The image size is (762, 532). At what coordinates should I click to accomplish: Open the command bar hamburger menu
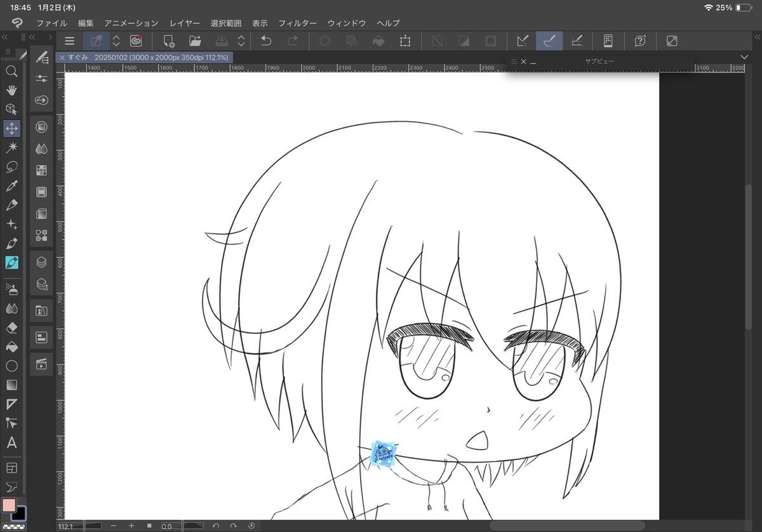(69, 41)
